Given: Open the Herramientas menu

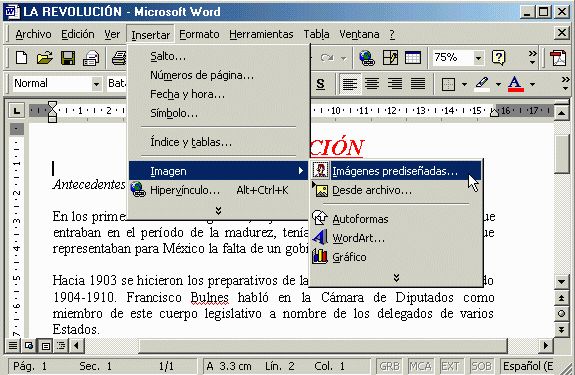Looking at the screenshot, I should pyautogui.click(x=261, y=34).
